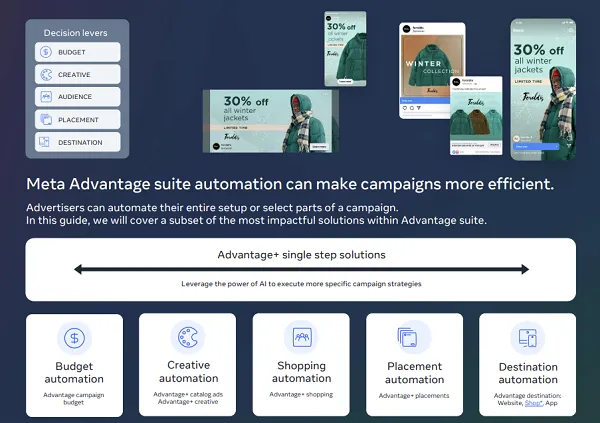Click the Advantage campaign budget text
This screenshot has height=423, width=600.
[73, 399]
